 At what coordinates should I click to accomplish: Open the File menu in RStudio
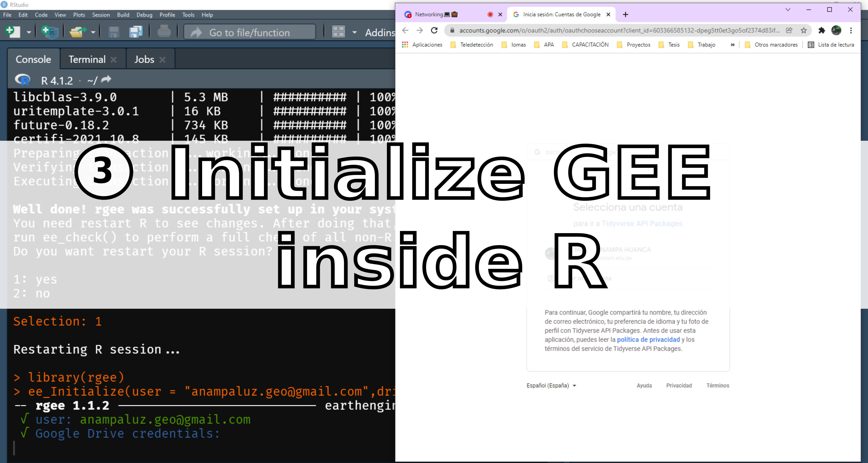[7, 15]
